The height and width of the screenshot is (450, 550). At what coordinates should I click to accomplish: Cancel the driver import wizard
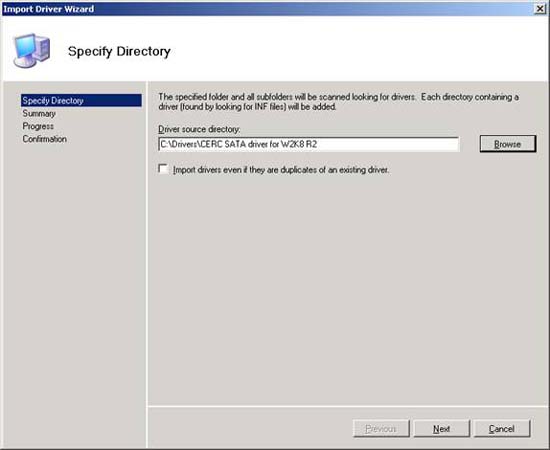(502, 429)
